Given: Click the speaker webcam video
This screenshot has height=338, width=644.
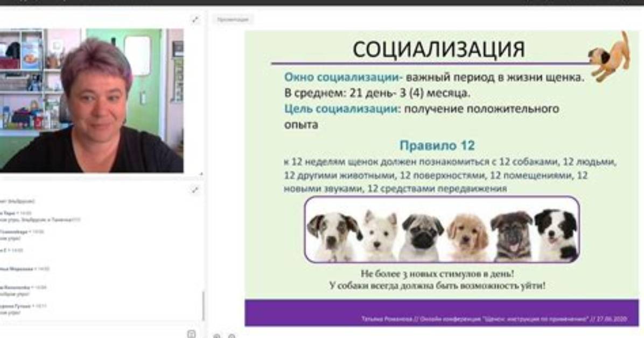Looking at the screenshot, I should click(92, 100).
